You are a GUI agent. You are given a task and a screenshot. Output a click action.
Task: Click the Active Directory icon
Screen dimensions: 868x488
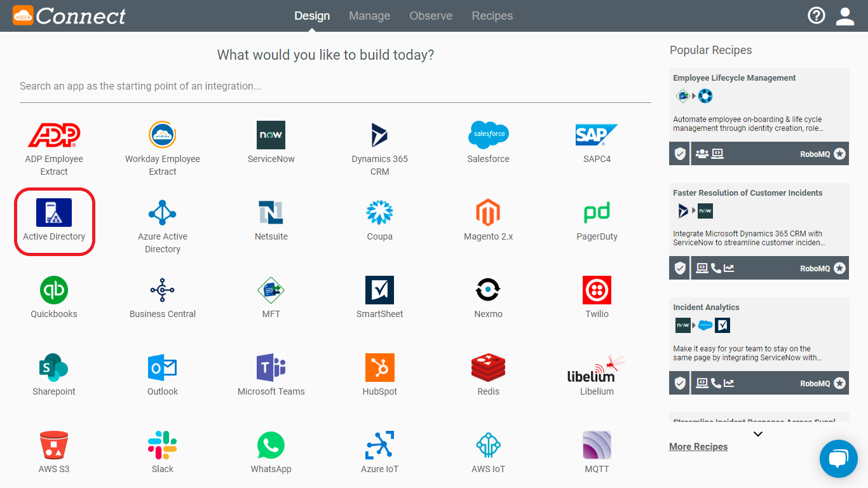tap(54, 212)
